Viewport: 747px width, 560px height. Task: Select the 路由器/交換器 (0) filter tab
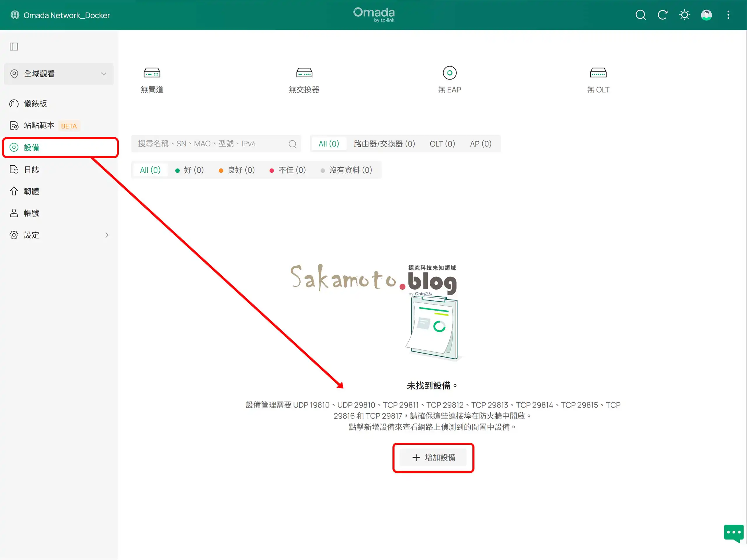pos(384,144)
